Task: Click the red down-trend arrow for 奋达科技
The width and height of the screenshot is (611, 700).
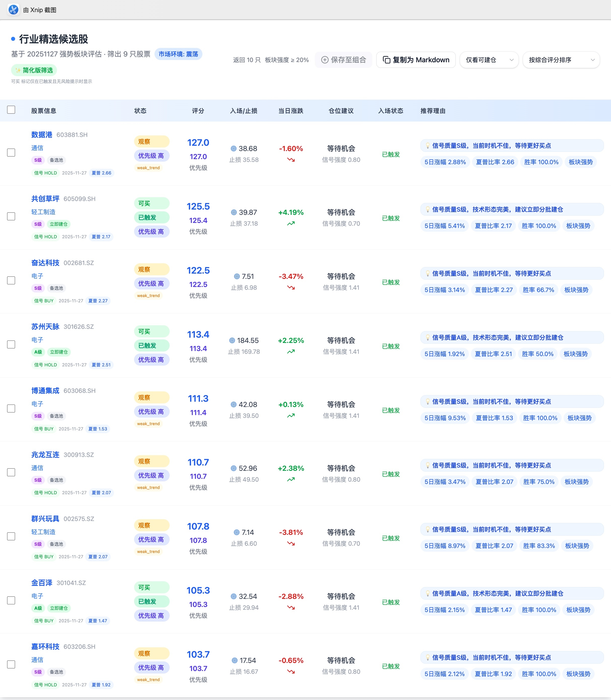Action: 291,287
